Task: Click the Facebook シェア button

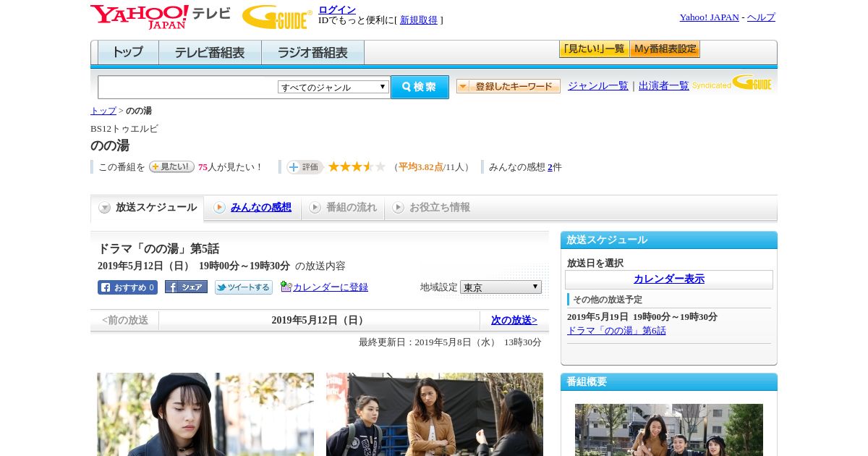Action: pyautogui.click(x=186, y=287)
